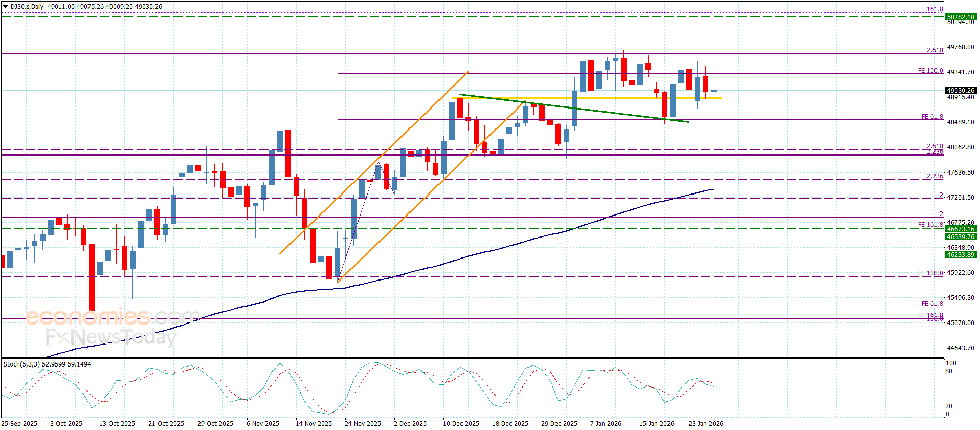Click the 29 Oct 2025 date label

[215, 423]
